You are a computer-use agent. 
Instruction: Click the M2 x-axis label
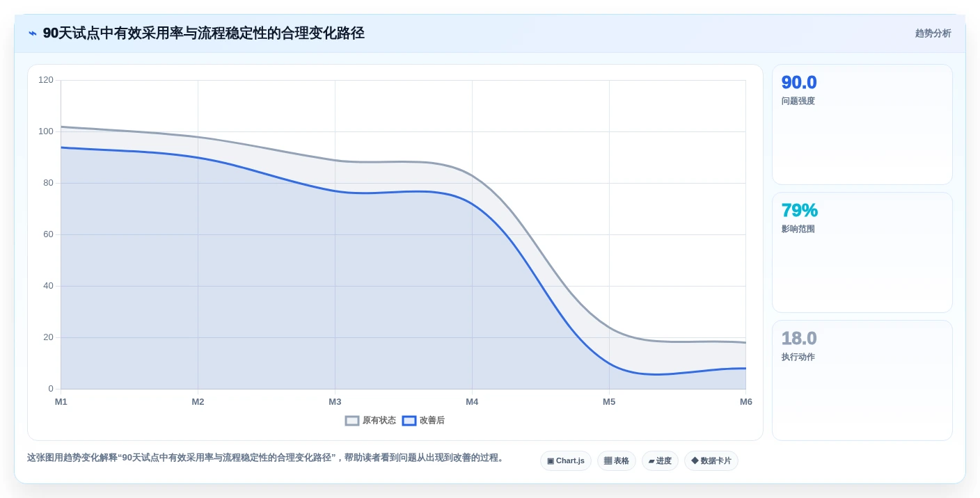pyautogui.click(x=198, y=402)
